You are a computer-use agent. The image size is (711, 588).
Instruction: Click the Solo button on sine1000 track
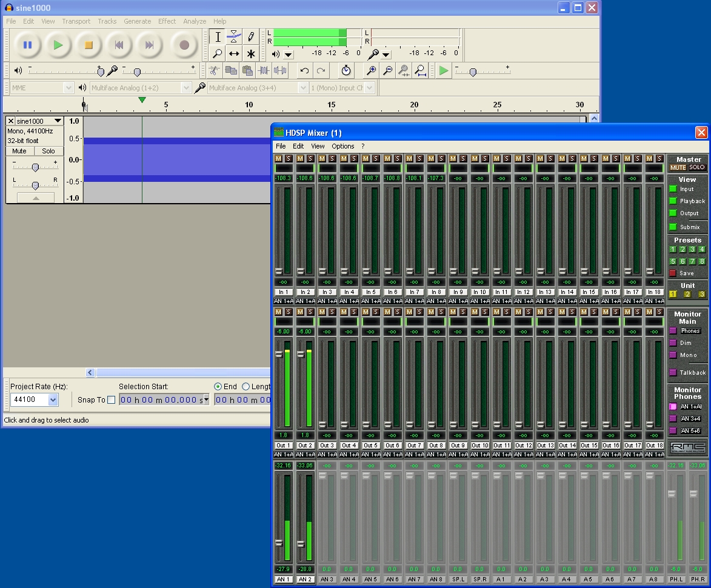coord(48,151)
